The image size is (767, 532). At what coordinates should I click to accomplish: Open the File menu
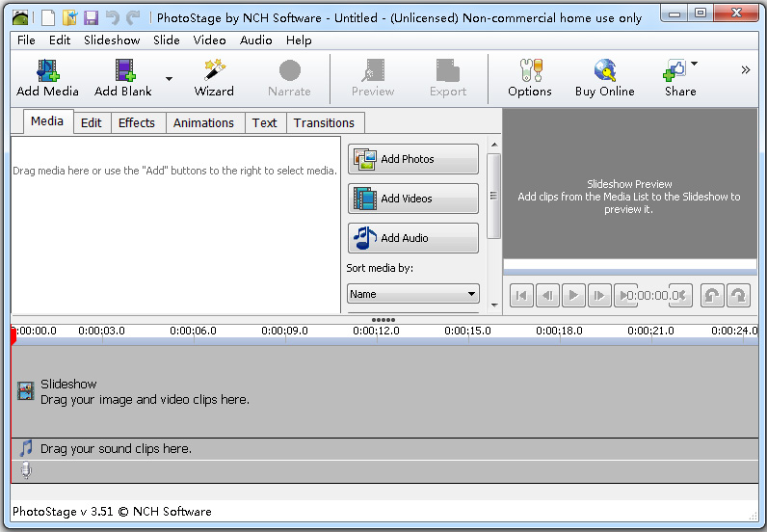[x=26, y=40]
